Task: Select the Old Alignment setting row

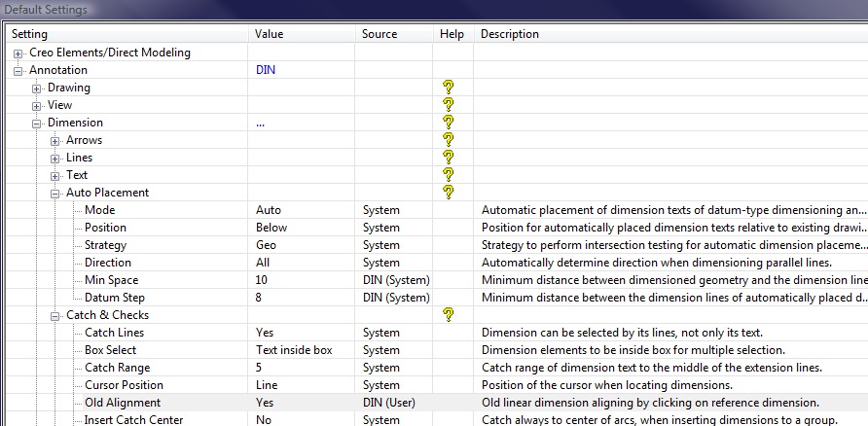Action: pos(123,403)
